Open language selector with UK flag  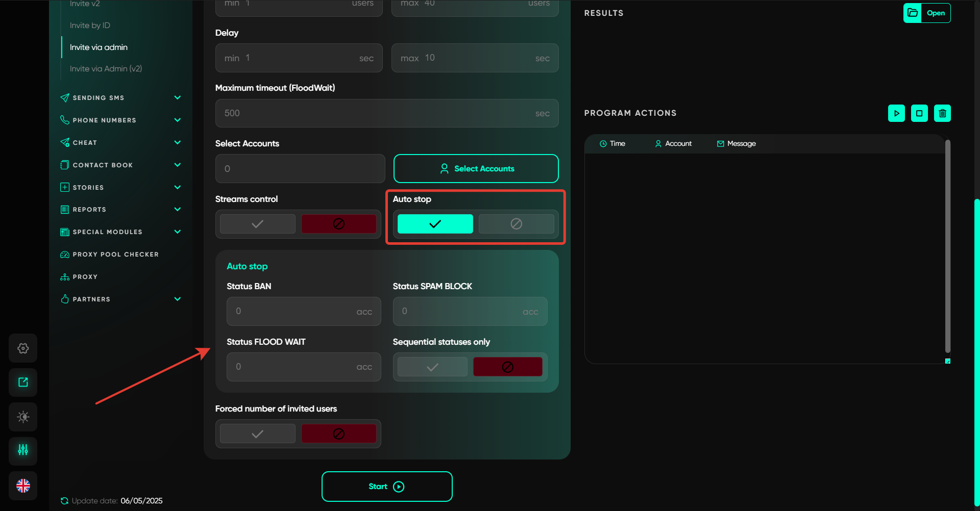23,486
